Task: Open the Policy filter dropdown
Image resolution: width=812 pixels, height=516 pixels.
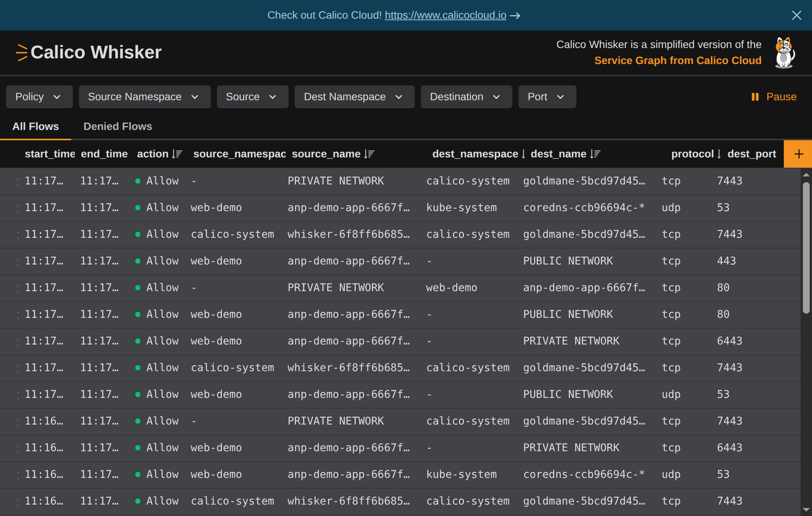Action: pos(39,97)
